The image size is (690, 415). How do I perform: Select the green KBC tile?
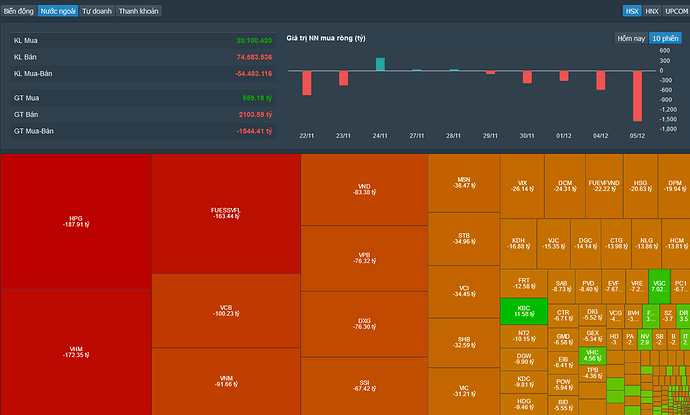click(524, 311)
